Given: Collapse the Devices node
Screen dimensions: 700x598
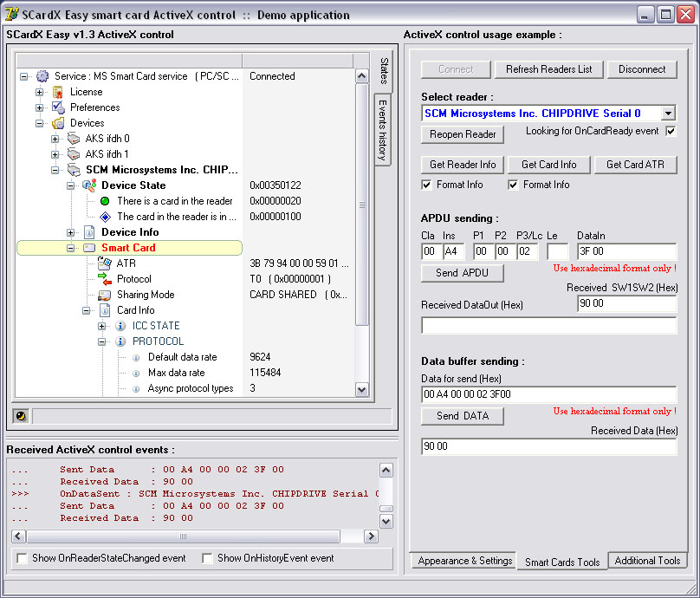Looking at the screenshot, I should 39,123.
